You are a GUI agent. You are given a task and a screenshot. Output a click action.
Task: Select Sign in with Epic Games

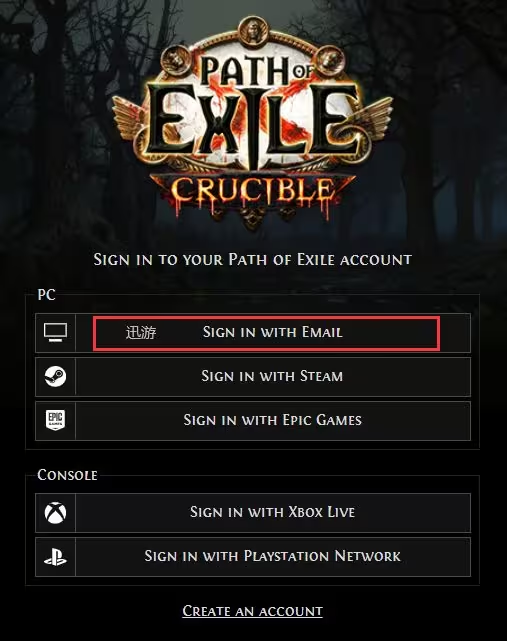point(273,421)
